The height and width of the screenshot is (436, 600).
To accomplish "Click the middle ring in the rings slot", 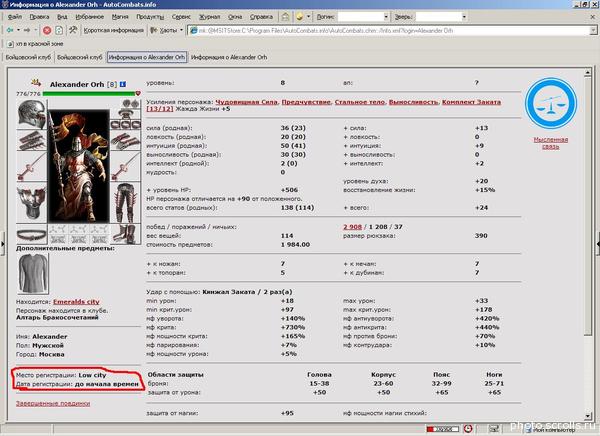I will click(126, 125).
